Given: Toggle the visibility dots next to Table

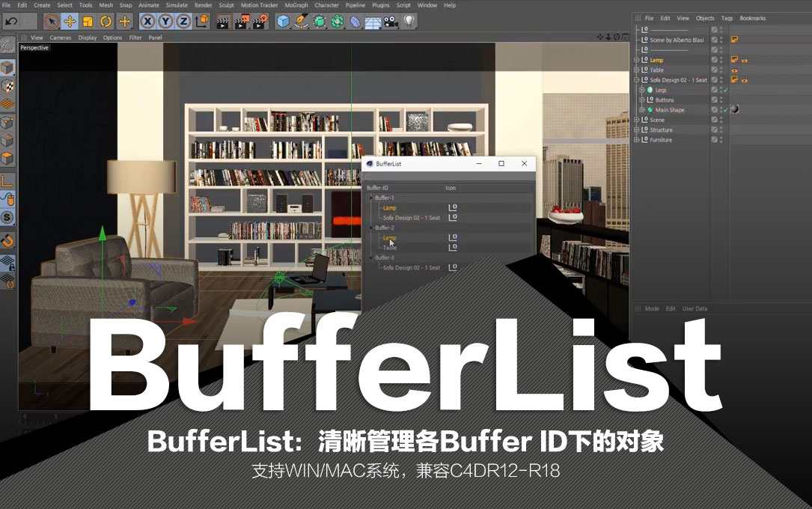Looking at the screenshot, I should tap(720, 70).
